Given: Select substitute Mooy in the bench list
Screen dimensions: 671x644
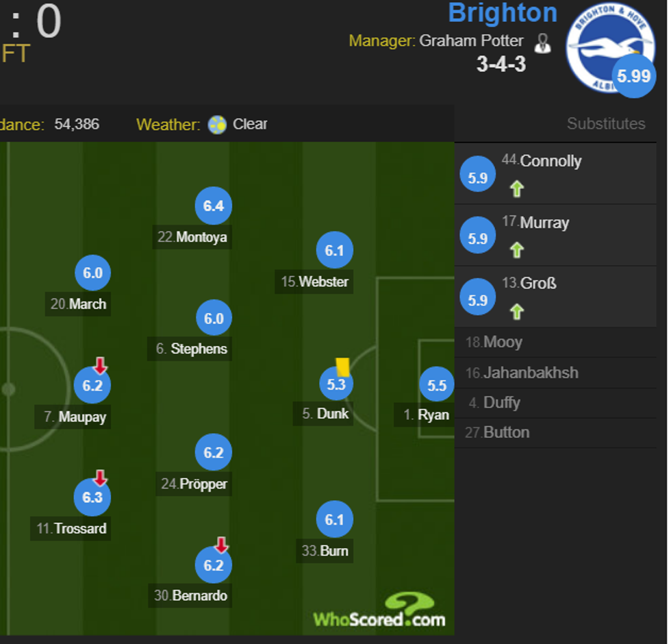Looking at the screenshot, I should (503, 342).
